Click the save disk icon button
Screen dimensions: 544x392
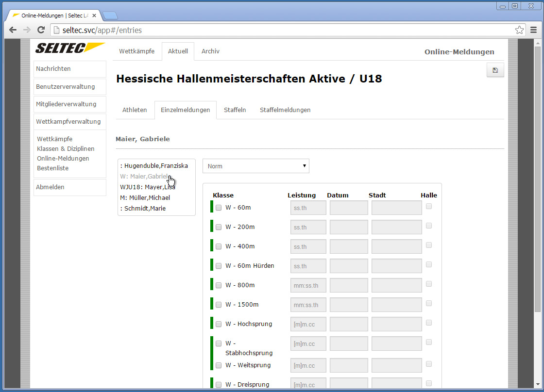(x=495, y=70)
